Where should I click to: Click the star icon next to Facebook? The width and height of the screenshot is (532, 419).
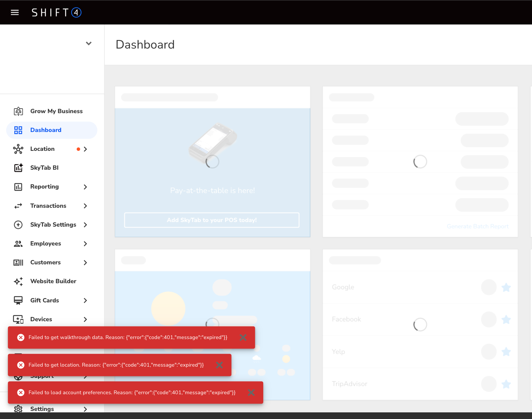click(x=506, y=319)
